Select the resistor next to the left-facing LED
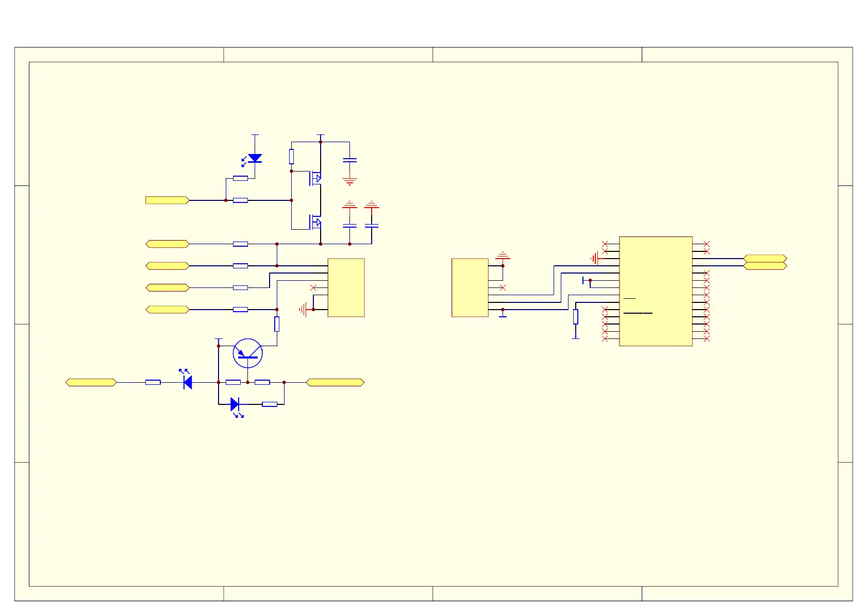This screenshot has width=868, height=613. pyautogui.click(x=153, y=382)
